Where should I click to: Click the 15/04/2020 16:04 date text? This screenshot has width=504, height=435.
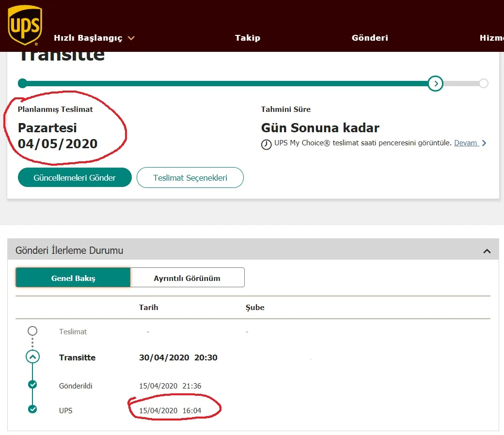tap(170, 411)
